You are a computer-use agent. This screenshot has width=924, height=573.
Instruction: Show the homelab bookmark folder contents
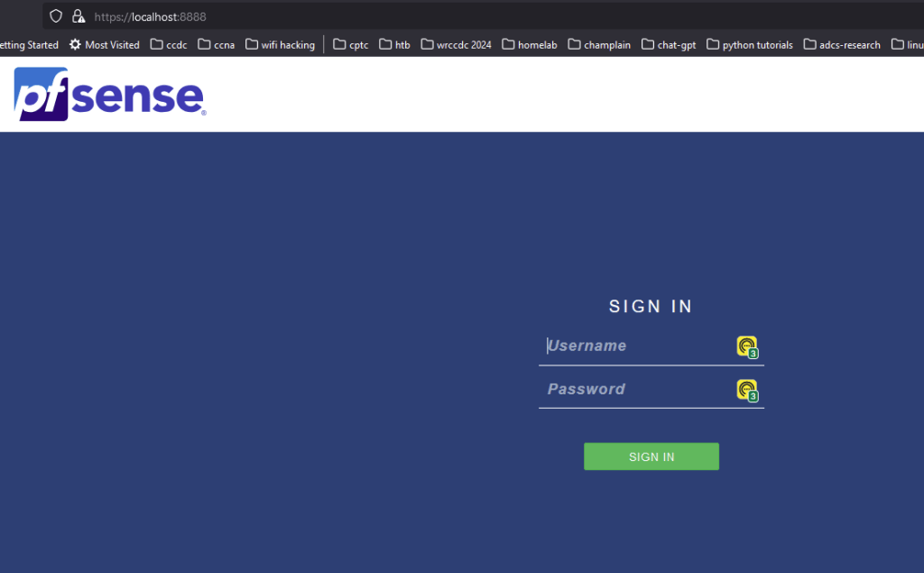[x=530, y=44]
